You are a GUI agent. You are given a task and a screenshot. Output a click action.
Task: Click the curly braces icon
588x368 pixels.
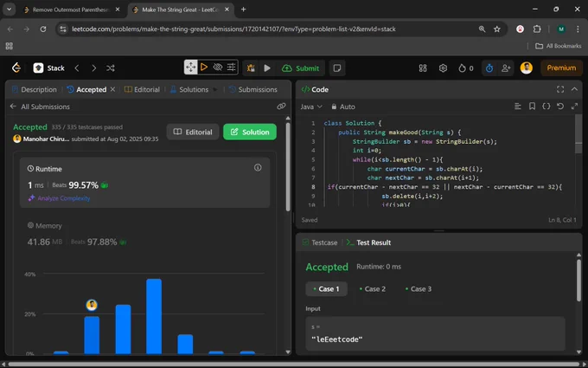point(546,107)
